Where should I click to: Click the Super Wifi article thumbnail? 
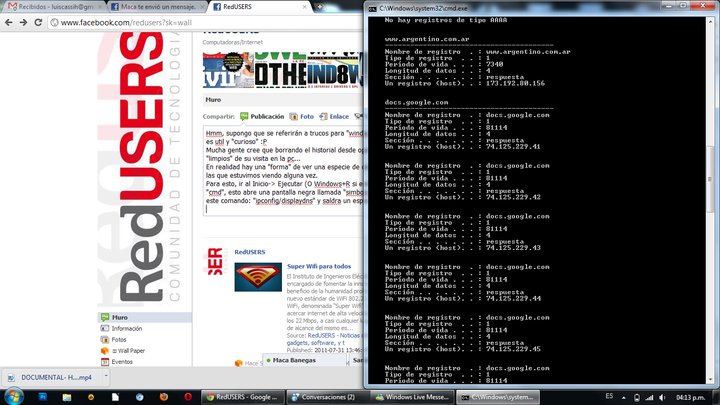258,277
